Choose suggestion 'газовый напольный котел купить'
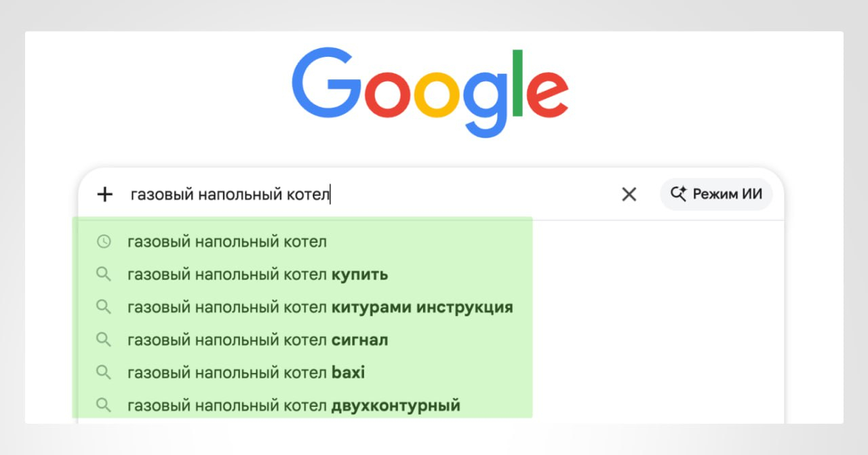The image size is (868, 455). coord(258,274)
